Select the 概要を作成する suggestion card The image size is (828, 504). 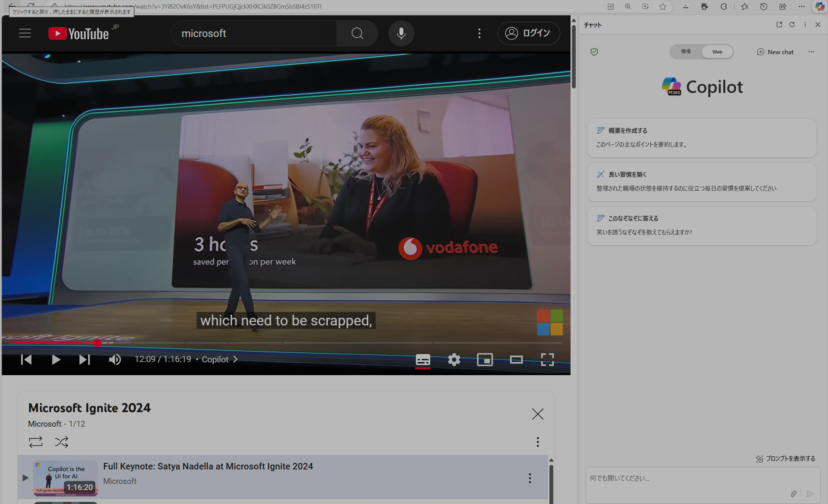(702, 138)
